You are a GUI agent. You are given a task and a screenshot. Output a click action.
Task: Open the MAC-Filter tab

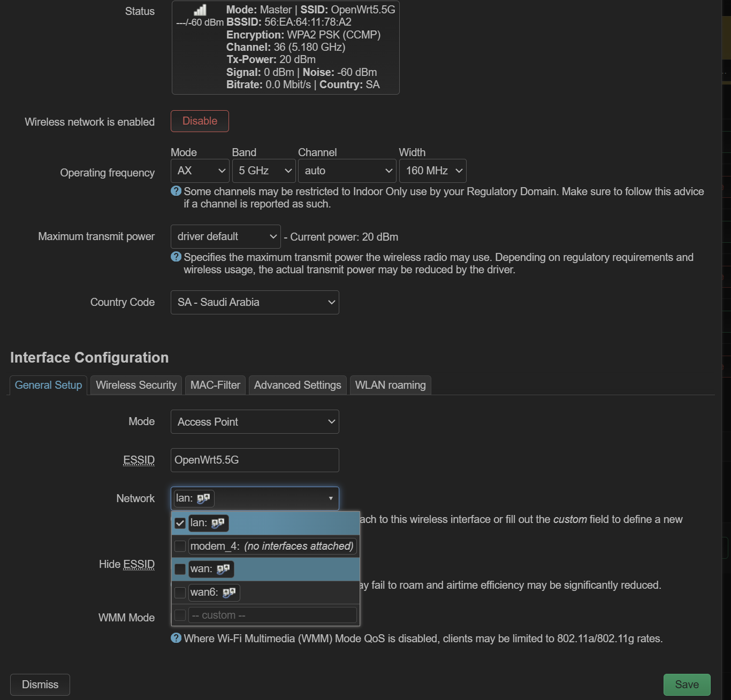pos(215,385)
